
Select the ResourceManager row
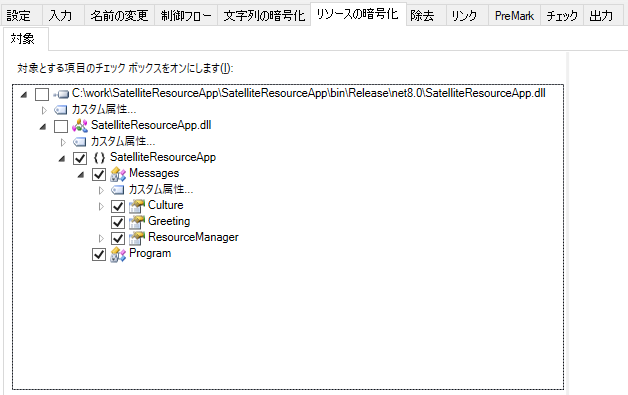[193, 238]
